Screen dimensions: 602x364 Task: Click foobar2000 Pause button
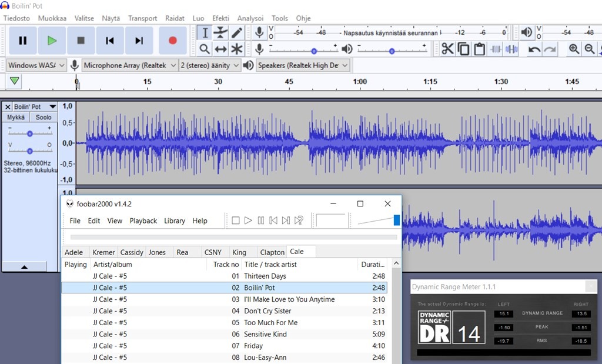(x=260, y=221)
